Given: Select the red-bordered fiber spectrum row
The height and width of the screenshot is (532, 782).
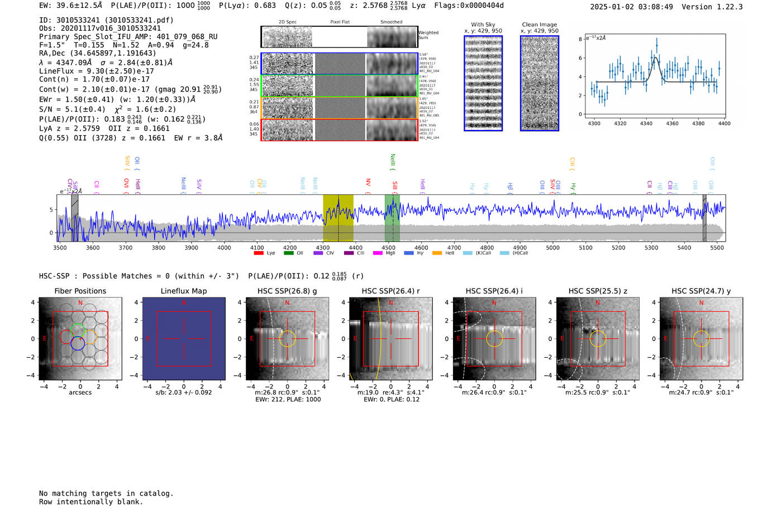Looking at the screenshot, I should click(339, 130).
